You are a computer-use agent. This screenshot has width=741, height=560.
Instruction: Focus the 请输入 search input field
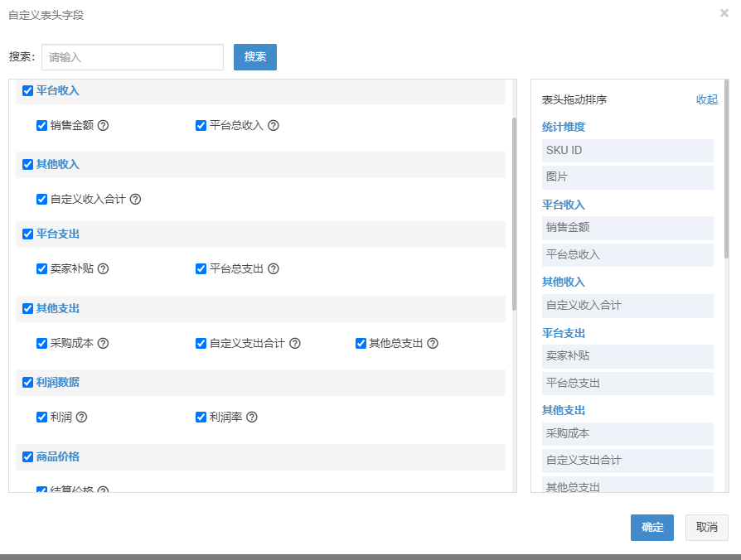pos(133,57)
